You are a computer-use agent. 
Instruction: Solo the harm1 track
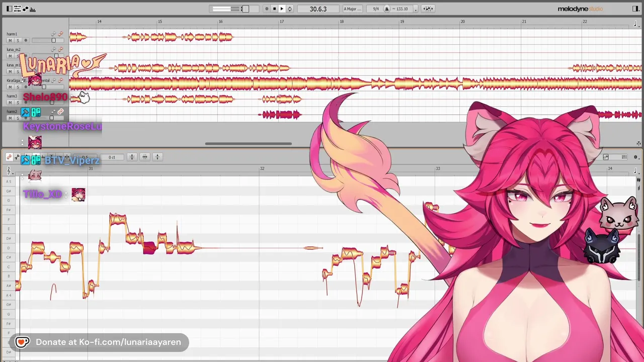(x=18, y=40)
